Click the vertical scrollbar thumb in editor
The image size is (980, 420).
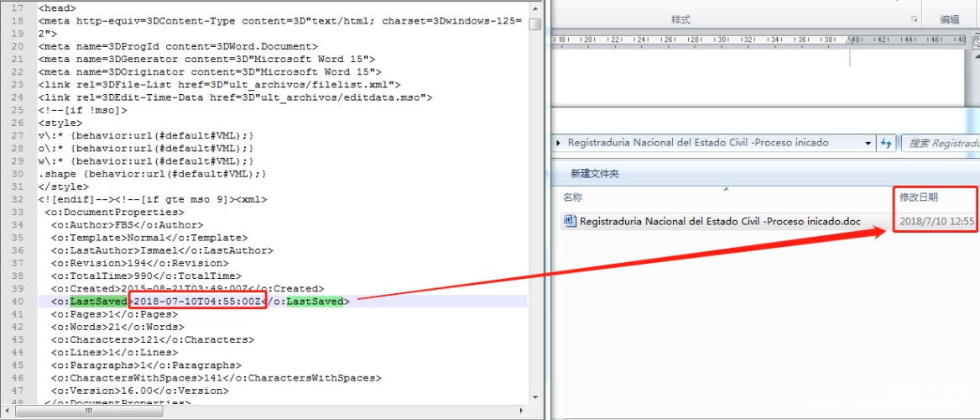pos(535,24)
